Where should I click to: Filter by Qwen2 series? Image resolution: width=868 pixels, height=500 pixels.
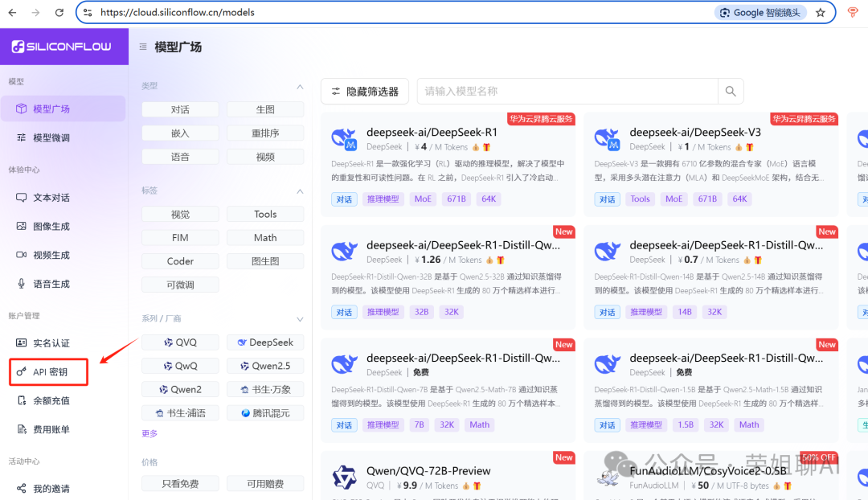[181, 390]
